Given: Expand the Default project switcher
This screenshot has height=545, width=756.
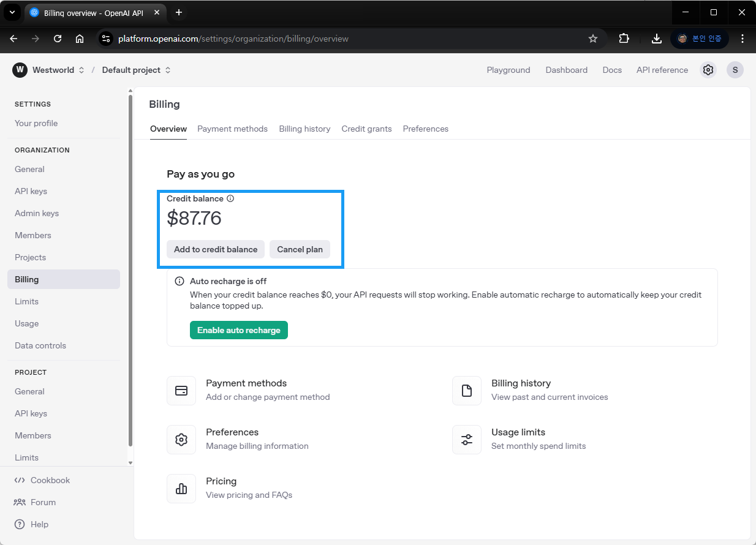Looking at the screenshot, I should tap(137, 70).
